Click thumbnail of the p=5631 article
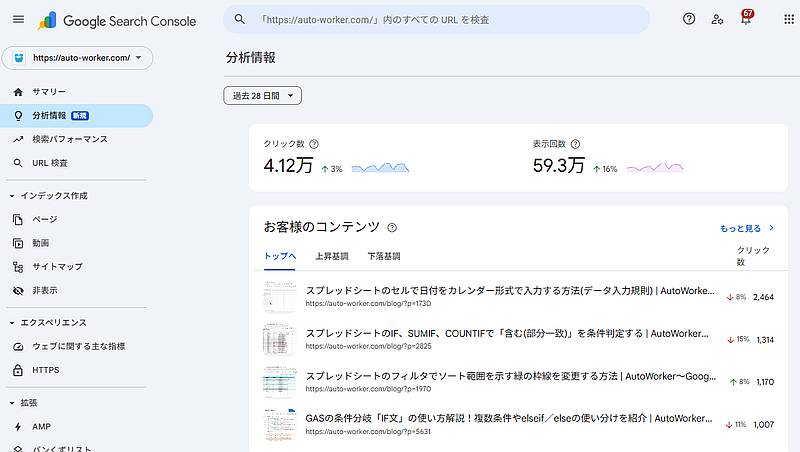 pyautogui.click(x=280, y=424)
